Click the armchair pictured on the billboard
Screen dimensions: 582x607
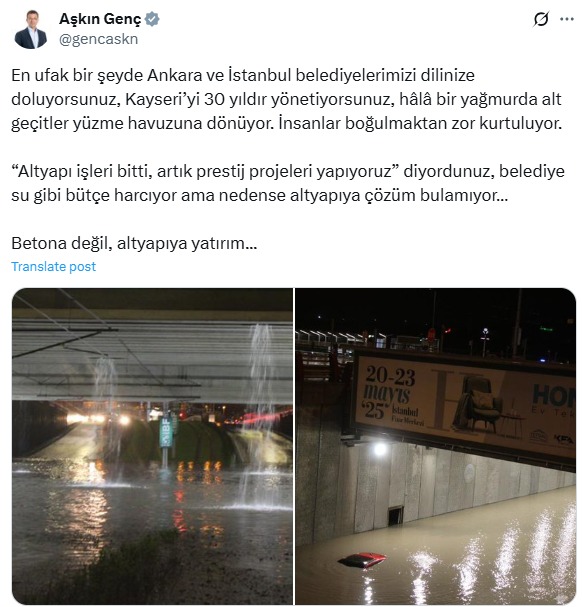coord(477,404)
